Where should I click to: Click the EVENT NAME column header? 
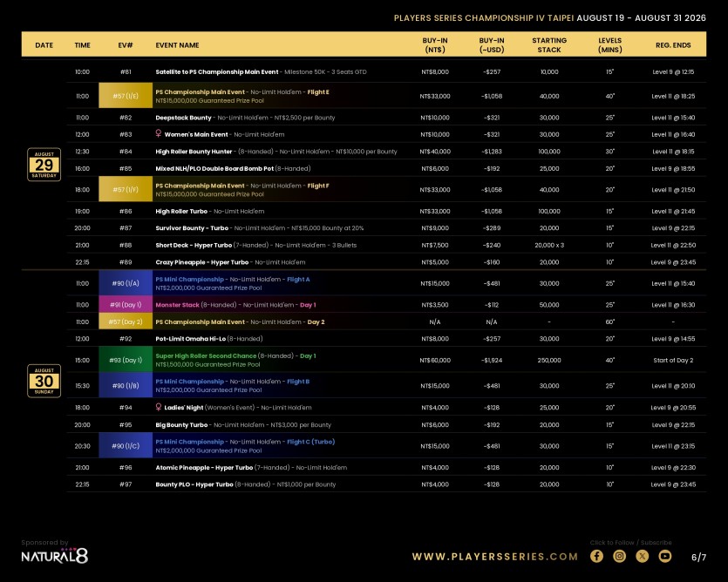pos(177,45)
